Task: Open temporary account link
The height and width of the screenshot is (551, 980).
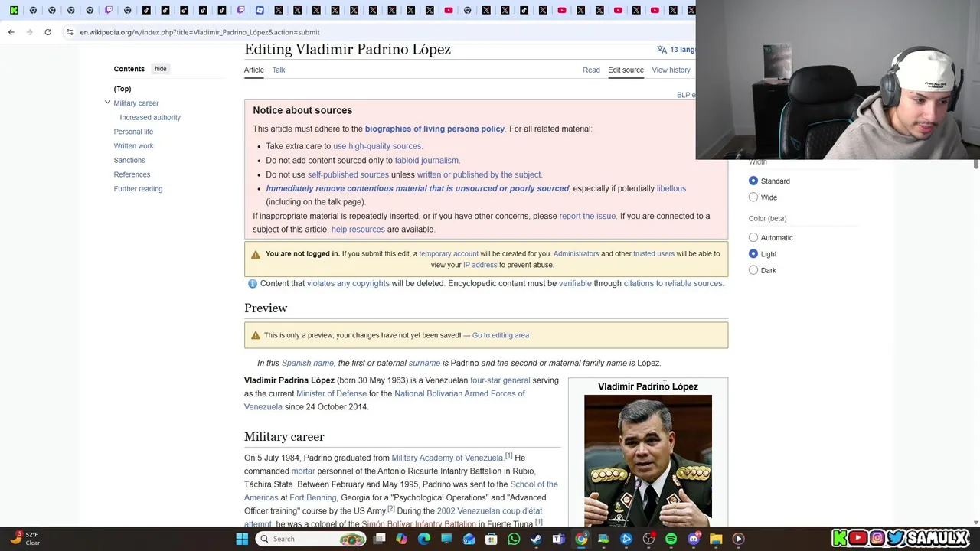Action: (x=449, y=253)
